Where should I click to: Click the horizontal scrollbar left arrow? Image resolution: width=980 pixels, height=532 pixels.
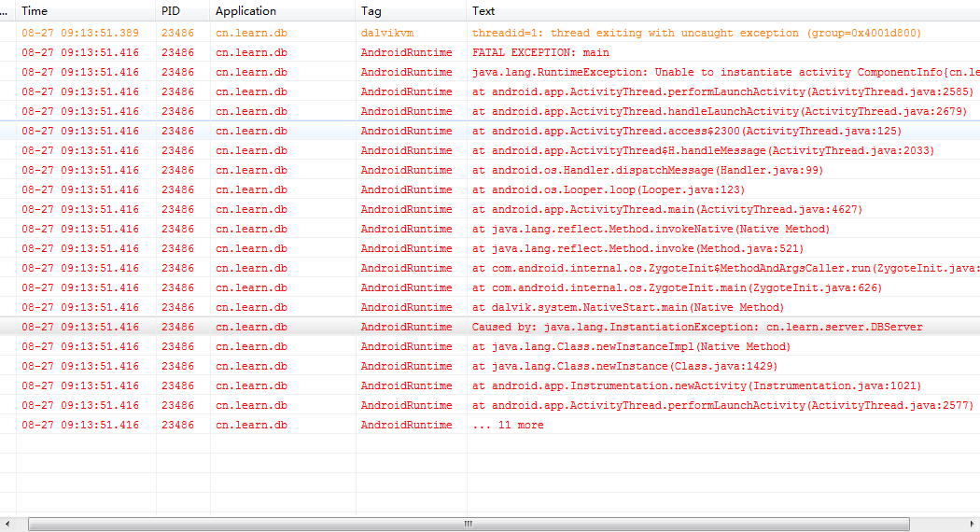tap(7, 524)
